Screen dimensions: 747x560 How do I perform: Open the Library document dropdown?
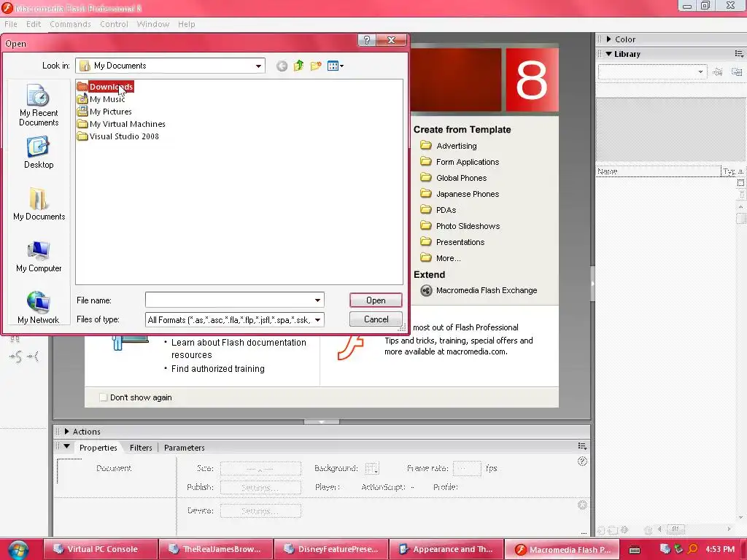click(651, 71)
